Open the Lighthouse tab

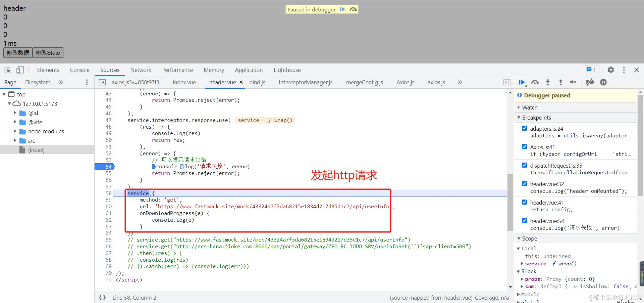pos(287,70)
